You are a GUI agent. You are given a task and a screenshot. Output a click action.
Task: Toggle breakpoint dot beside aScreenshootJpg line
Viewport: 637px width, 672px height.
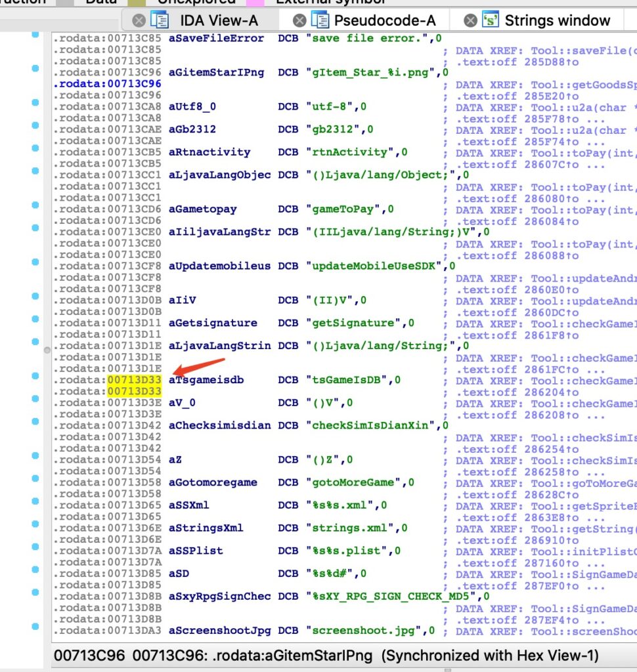[35, 631]
